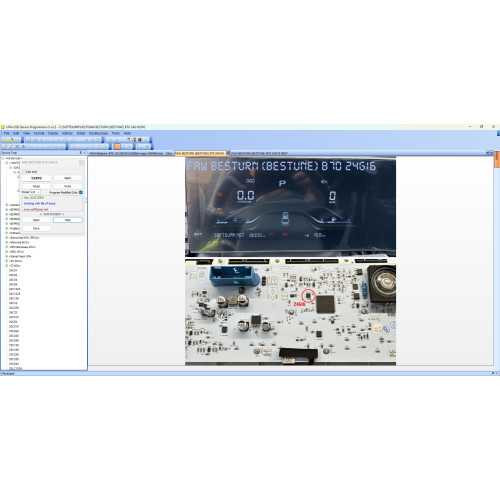This screenshot has width=500, height=500.
Task: Open the Device menu
Action: coord(53,133)
